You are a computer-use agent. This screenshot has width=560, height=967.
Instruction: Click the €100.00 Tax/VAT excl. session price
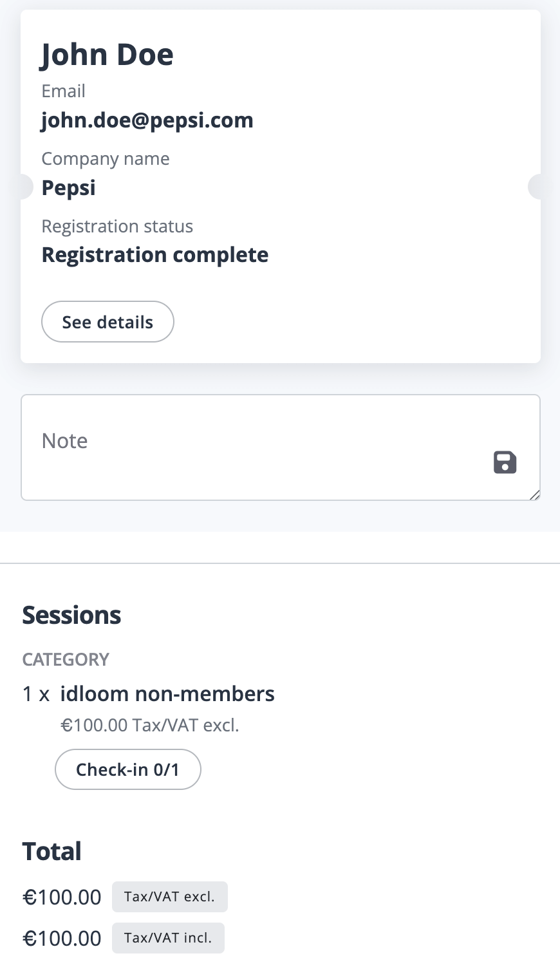click(x=150, y=726)
